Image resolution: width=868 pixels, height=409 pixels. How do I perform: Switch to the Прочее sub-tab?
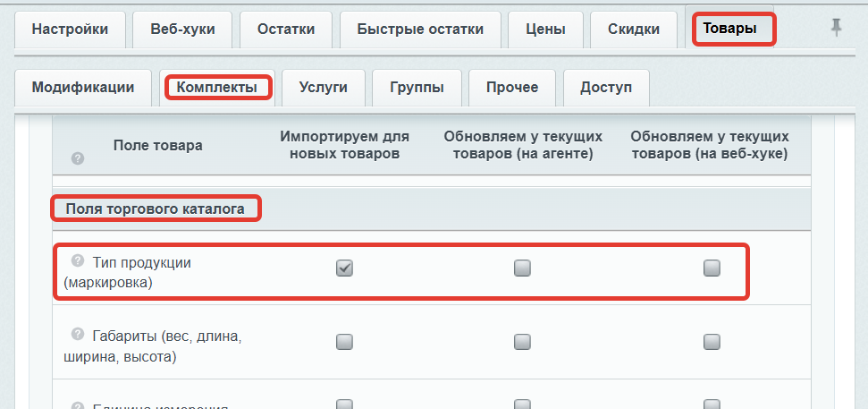(x=512, y=88)
